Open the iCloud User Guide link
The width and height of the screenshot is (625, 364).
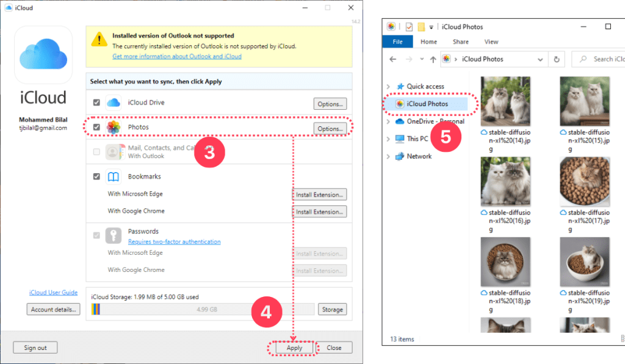53,292
